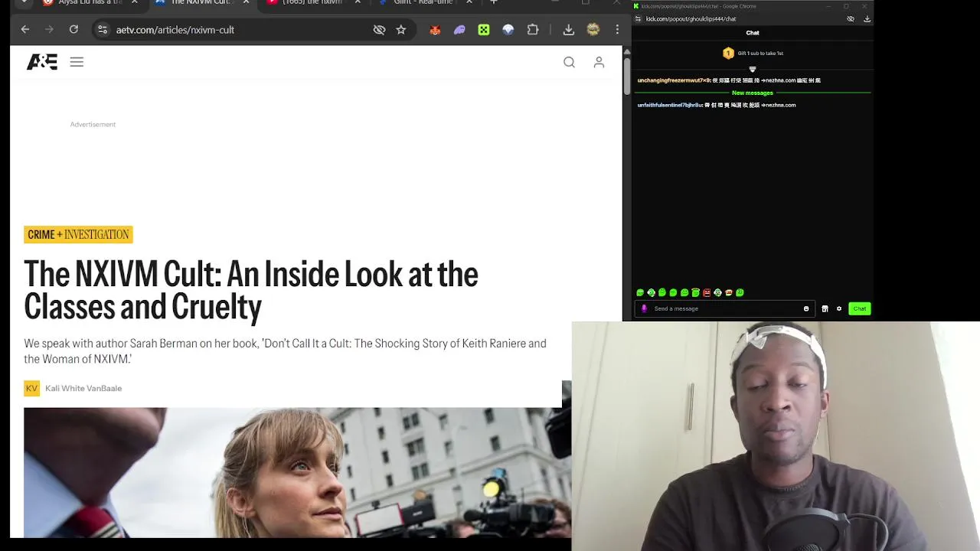This screenshot has height=551, width=980.
Task: Click the KV author badge
Action: tap(31, 388)
